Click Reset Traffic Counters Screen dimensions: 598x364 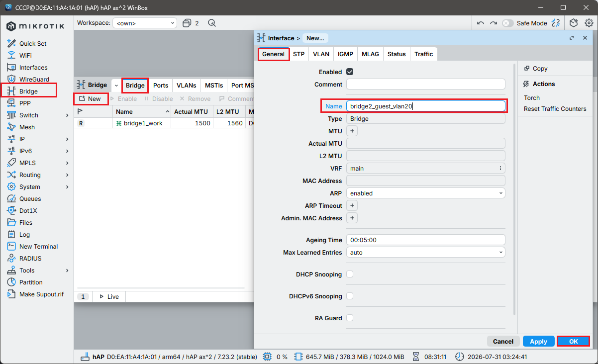coord(555,108)
